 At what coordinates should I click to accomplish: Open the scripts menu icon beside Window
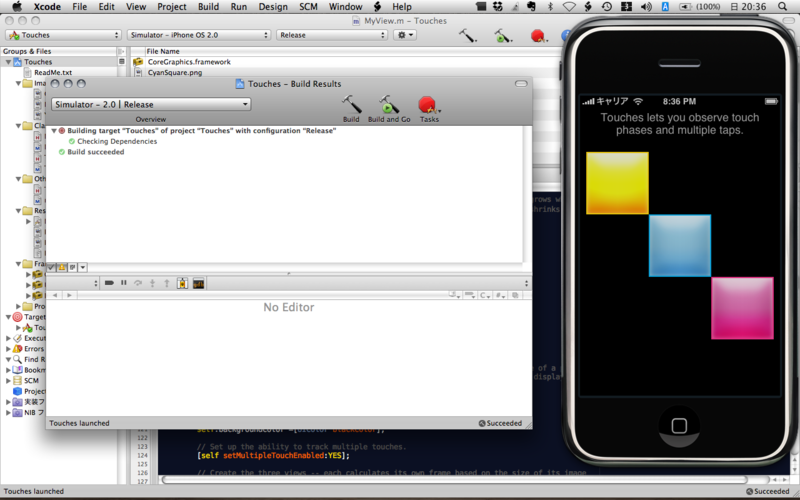(378, 7)
